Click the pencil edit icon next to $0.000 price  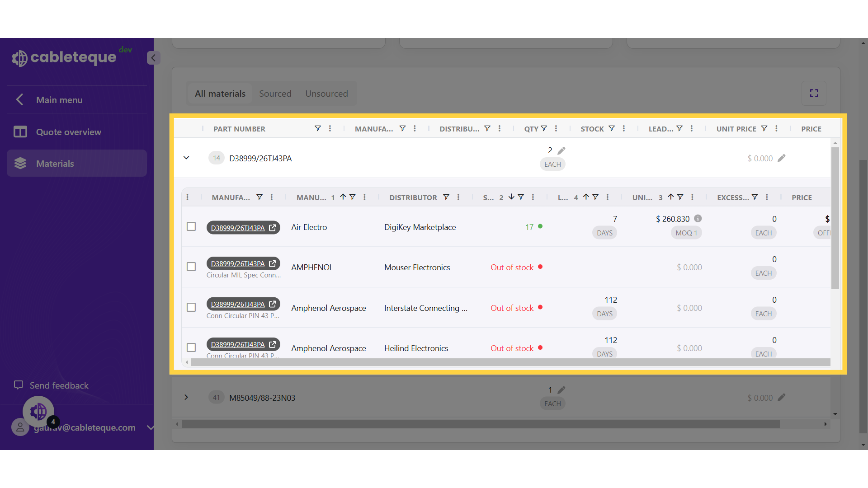(781, 158)
